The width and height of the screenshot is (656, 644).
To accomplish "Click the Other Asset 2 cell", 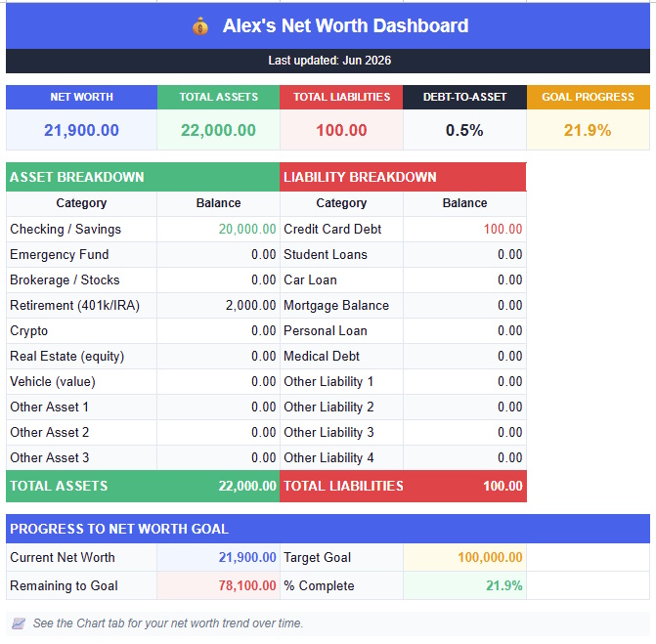I will [81, 432].
